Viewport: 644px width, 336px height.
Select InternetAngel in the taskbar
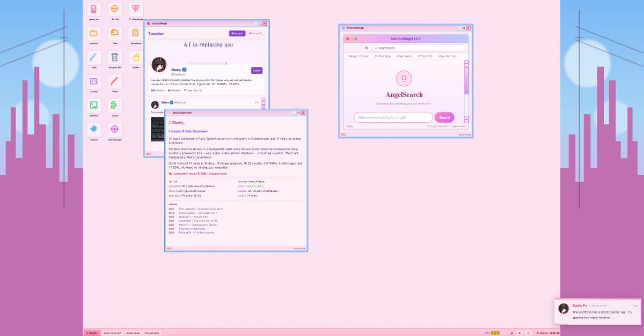(x=152, y=333)
